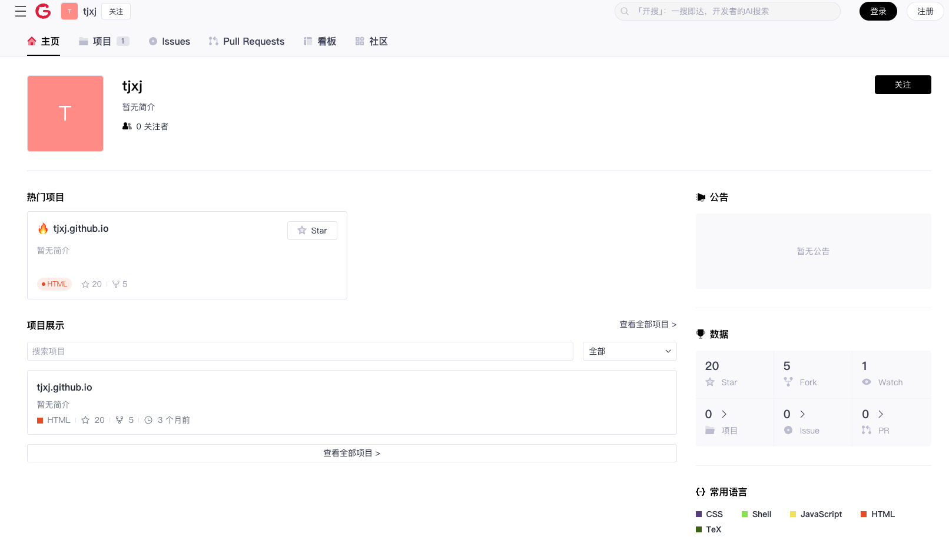
Task: Expand the Issue count chevron in data
Action: [x=802, y=414]
